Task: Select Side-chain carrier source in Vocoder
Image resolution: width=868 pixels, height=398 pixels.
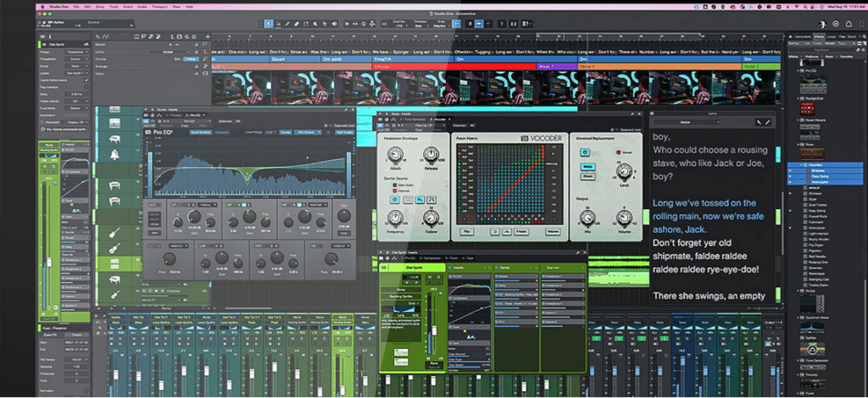Action: 395,185
